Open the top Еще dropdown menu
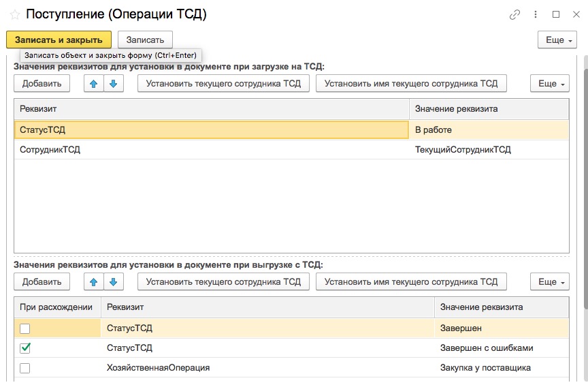Screen dimensions: 588x387 click(x=557, y=40)
